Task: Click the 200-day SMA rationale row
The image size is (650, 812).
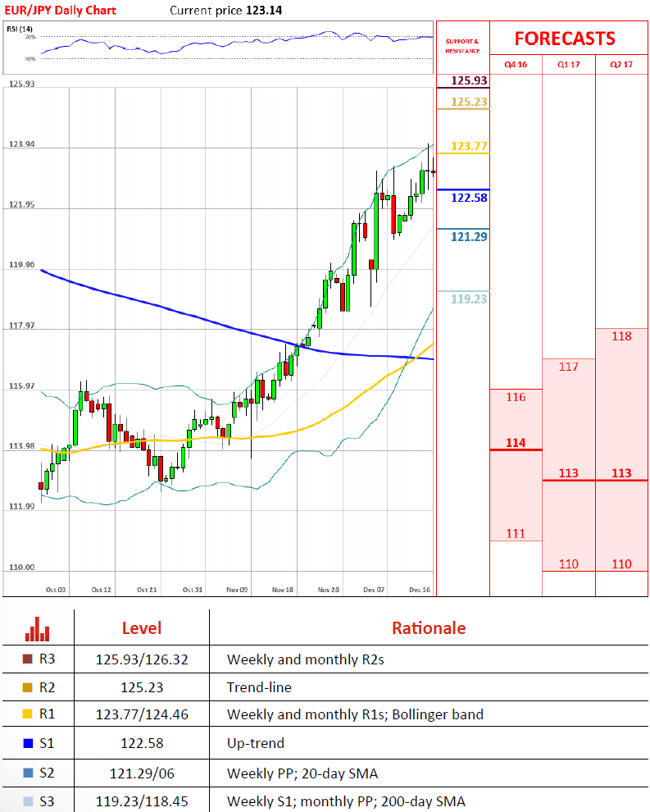Action: coord(346,801)
